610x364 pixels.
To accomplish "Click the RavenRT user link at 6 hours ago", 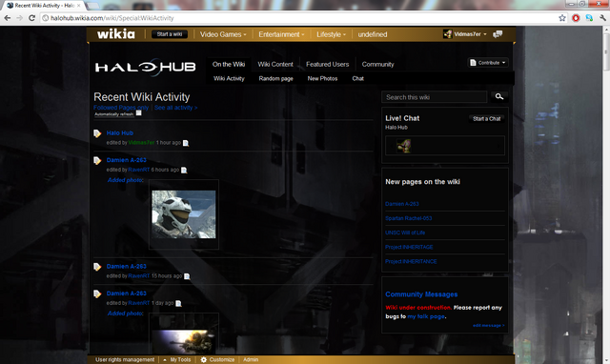I will pos(139,170).
